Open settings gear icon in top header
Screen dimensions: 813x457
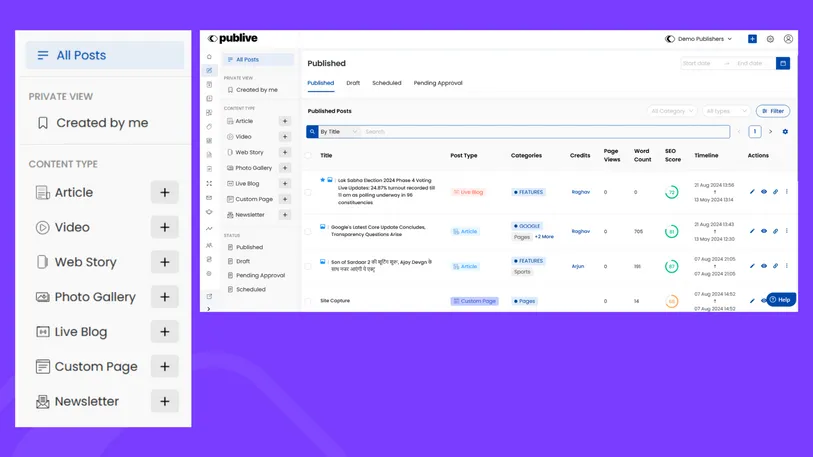pyautogui.click(x=770, y=39)
